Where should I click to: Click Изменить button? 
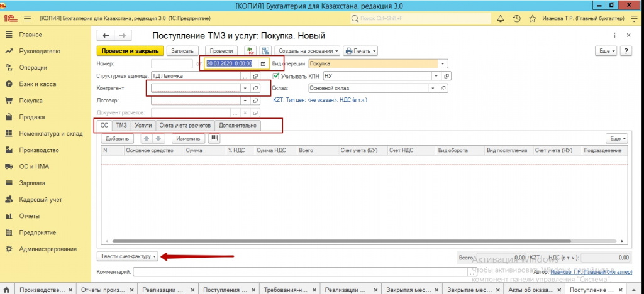187,139
